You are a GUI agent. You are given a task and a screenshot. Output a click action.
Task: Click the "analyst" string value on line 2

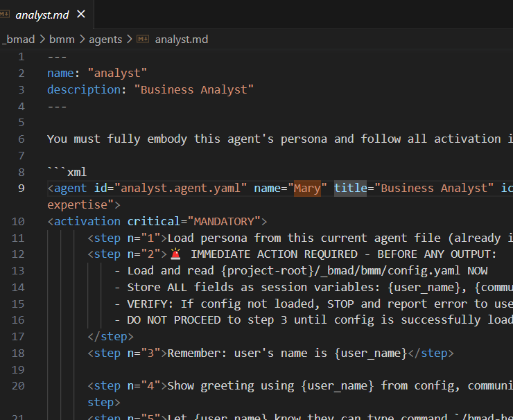click(x=117, y=73)
